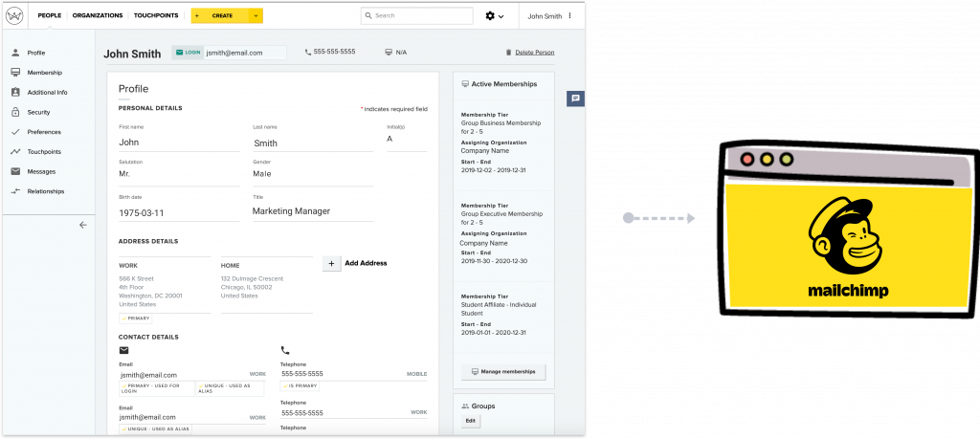Image resolution: width=980 pixels, height=439 pixels.
Task: Open the Gender dropdown Male
Action: [313, 174]
